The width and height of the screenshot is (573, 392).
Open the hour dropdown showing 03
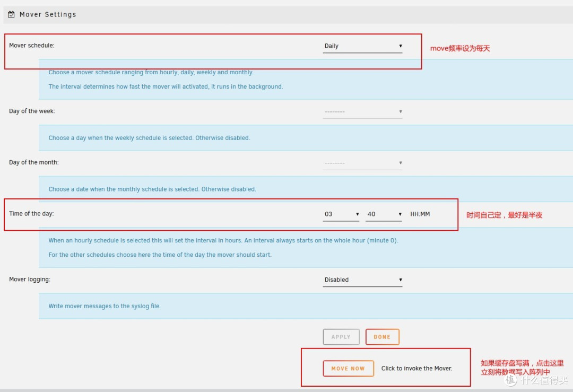[x=341, y=214]
